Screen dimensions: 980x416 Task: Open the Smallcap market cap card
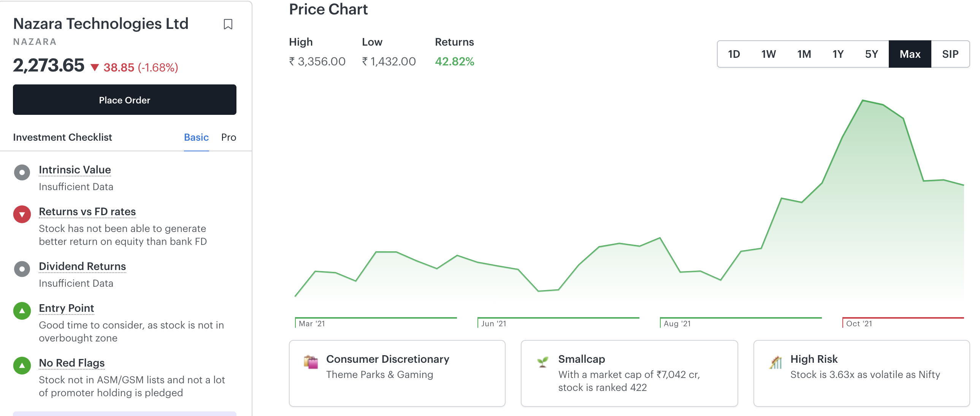(x=629, y=373)
